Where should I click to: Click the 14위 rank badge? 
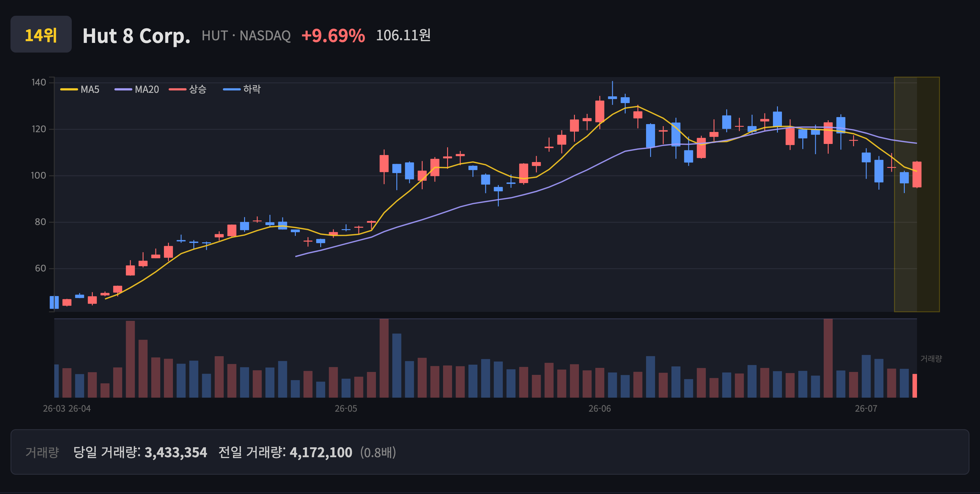41,34
